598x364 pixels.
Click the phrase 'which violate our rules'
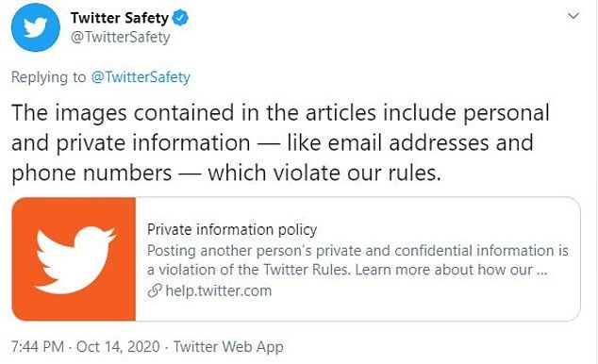324,173
